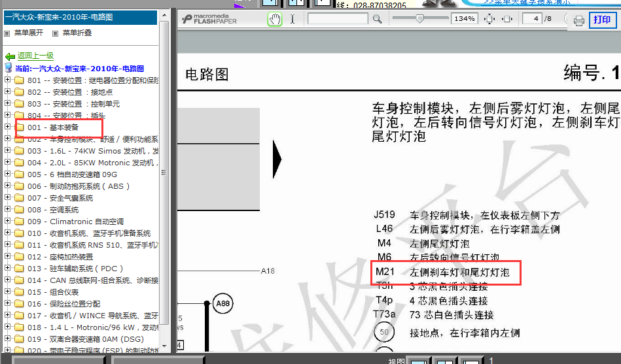Open 018 - 1.4 L Motronic/96 kW folder
This screenshot has width=621, height=364.
93,327
